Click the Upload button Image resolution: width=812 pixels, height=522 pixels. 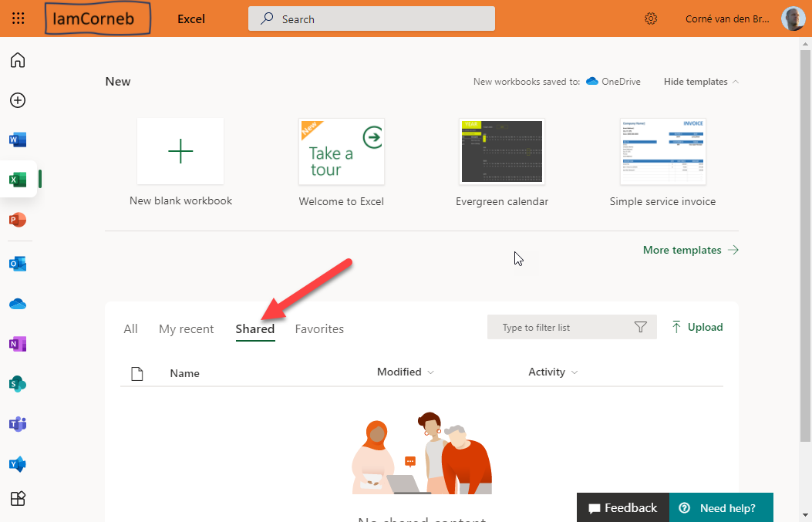(697, 327)
